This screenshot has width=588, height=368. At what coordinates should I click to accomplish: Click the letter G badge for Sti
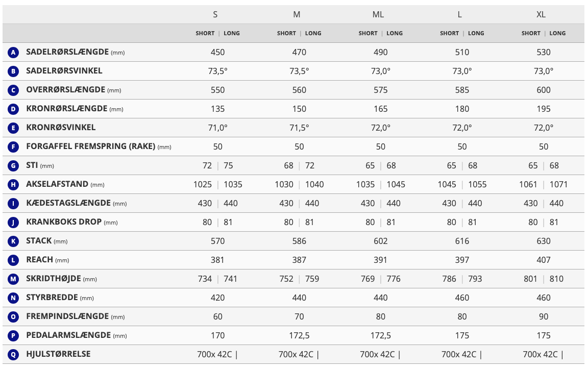pyautogui.click(x=13, y=165)
